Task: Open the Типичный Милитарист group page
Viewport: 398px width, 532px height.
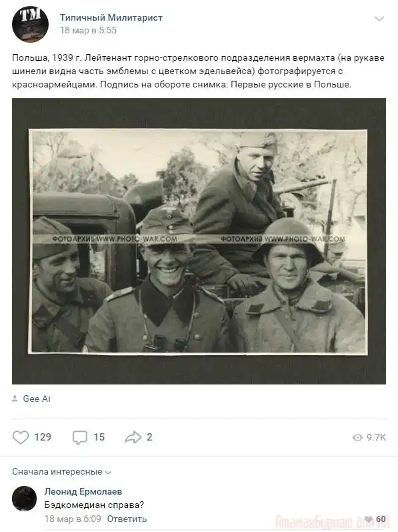Action: click(111, 17)
